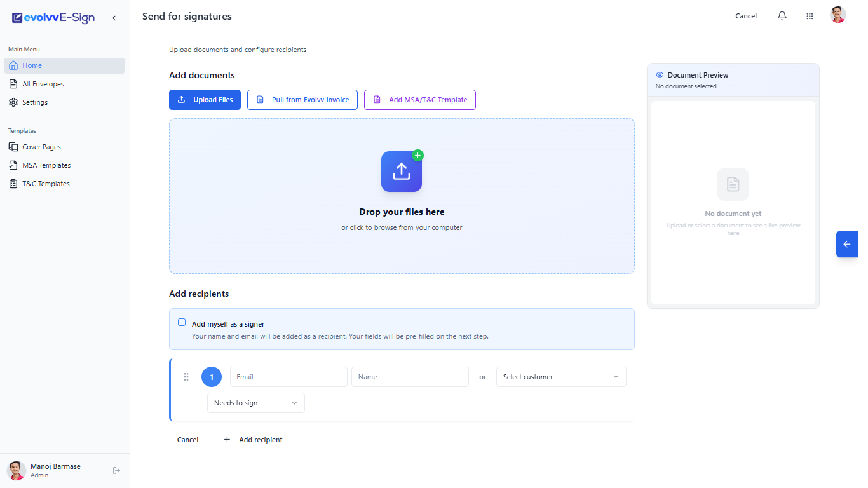This screenshot has height=488, width=868.
Task: Click the Cover Pages copy icon
Action: [x=13, y=147]
